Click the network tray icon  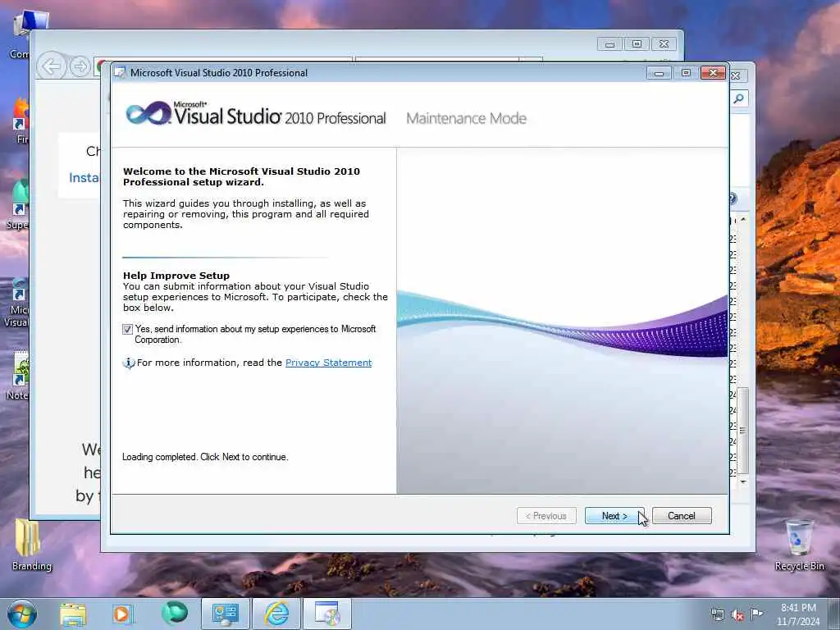[717, 615]
